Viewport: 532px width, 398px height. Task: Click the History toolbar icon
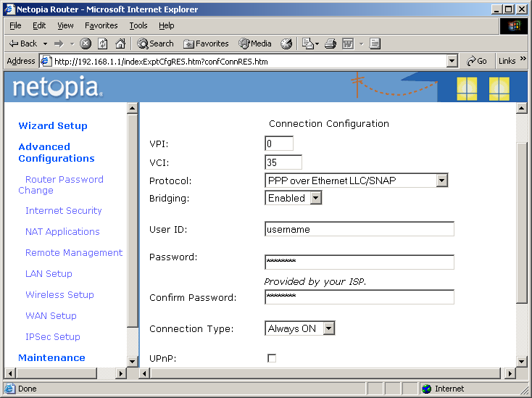[286, 43]
